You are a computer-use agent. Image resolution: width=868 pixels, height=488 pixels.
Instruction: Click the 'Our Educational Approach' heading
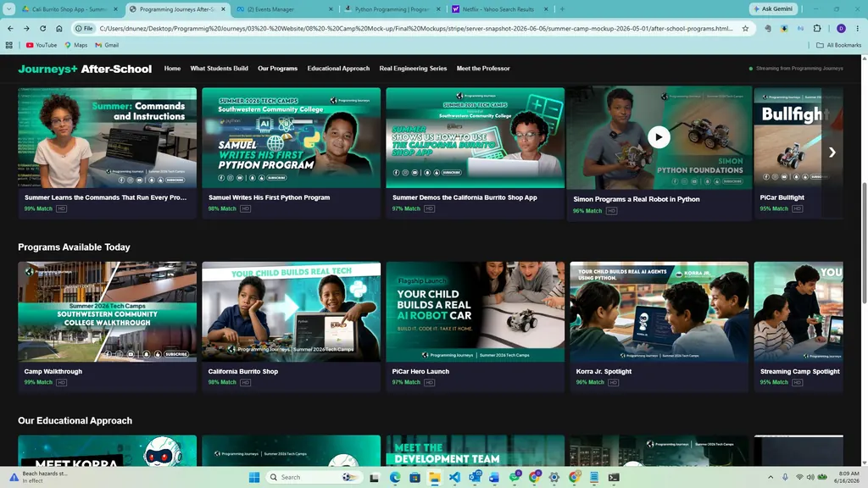(x=75, y=420)
